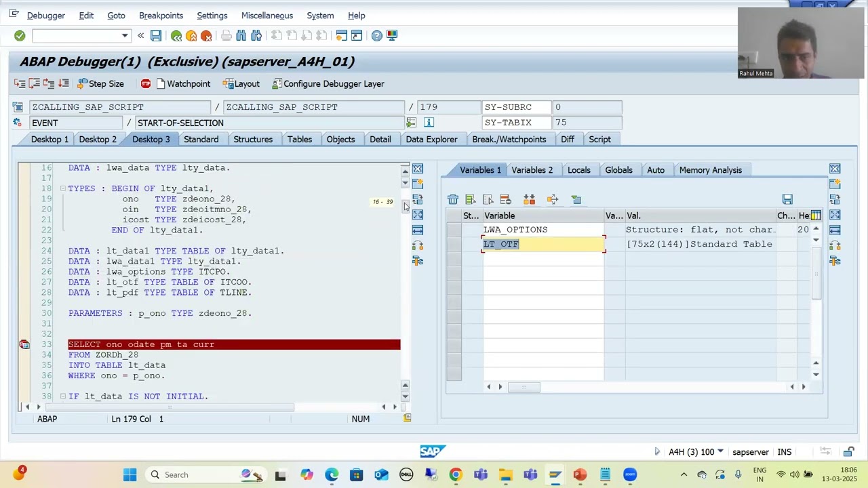The height and width of the screenshot is (488, 868).
Task: Switch to the Locals tab
Action: click(578, 170)
